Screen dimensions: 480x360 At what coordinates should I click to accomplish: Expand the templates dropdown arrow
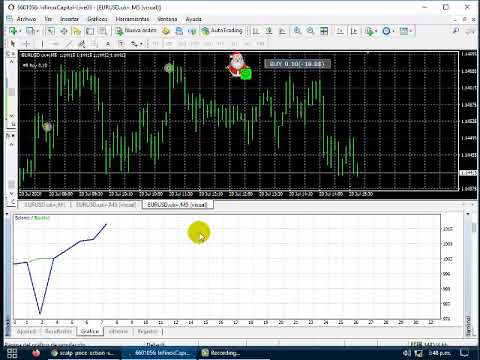(411, 31)
